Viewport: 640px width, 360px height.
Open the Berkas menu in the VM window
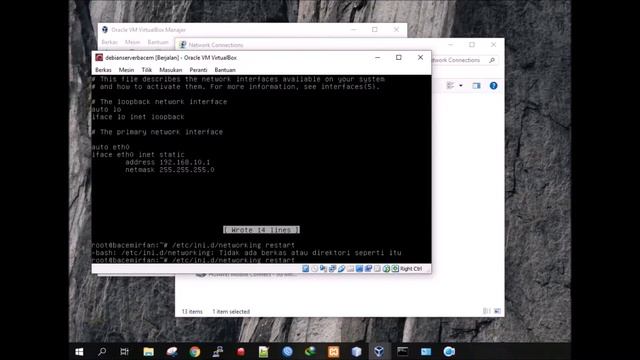tap(103, 70)
